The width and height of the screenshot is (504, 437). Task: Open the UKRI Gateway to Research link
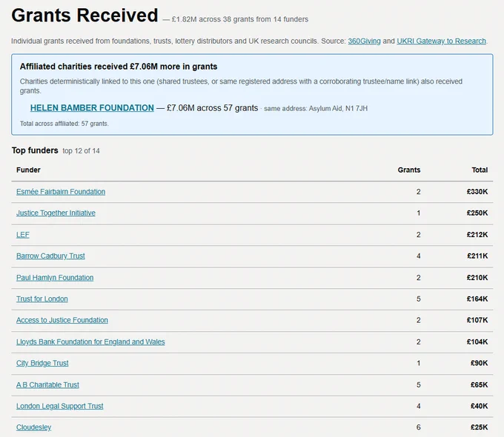tap(441, 41)
